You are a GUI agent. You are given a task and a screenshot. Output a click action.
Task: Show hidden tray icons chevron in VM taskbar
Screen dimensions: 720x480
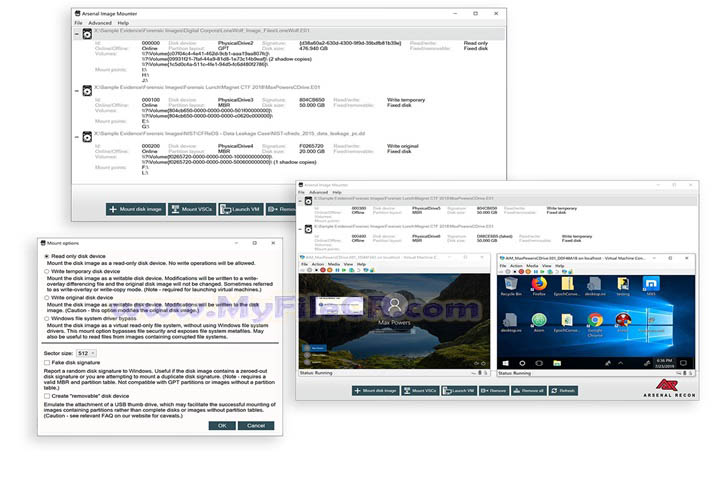click(620, 363)
